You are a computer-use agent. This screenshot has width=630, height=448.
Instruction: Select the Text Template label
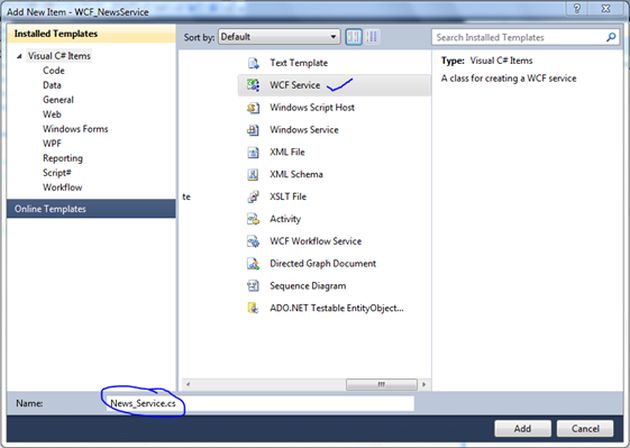[299, 63]
